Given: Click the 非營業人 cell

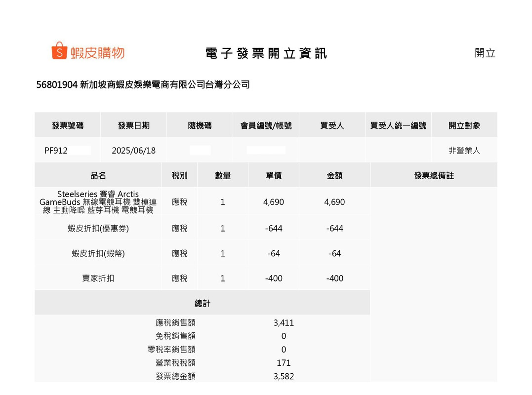Looking at the screenshot, I should coord(464,151).
